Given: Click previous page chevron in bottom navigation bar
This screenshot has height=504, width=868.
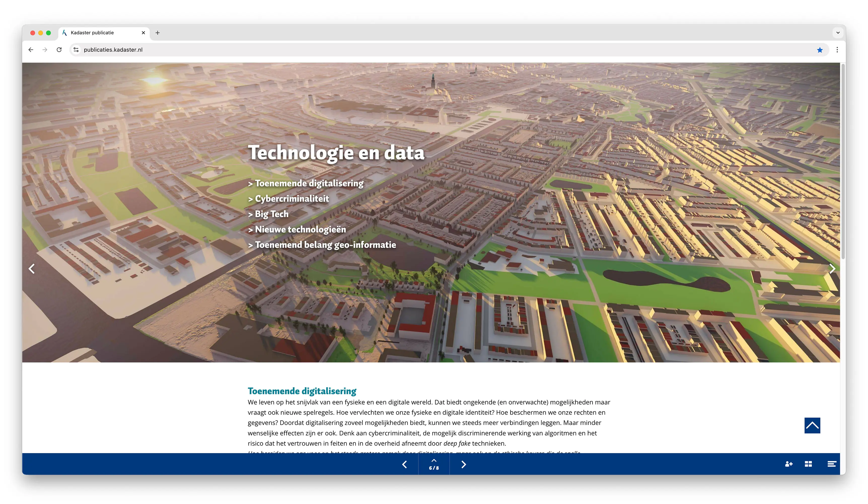Looking at the screenshot, I should pyautogui.click(x=404, y=464).
